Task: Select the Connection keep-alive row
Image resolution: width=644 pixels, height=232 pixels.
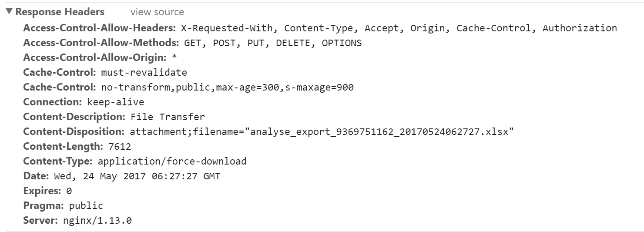Action: (x=84, y=102)
